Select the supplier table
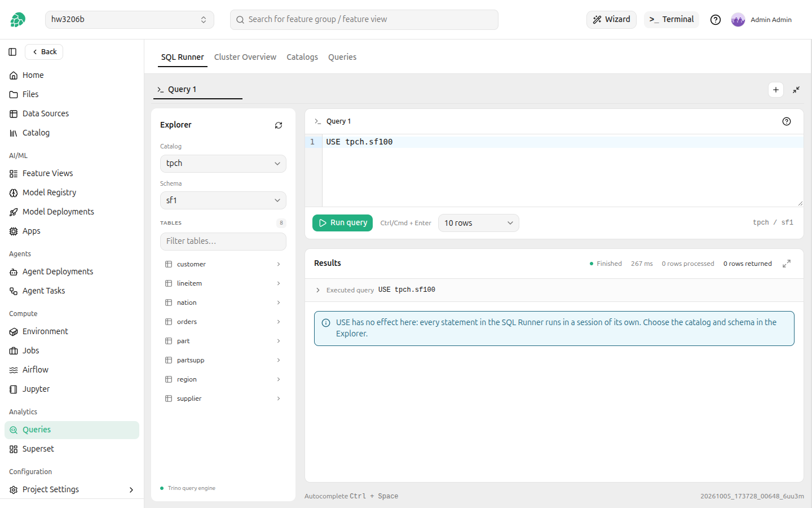Screen dimensions: 812x508 (x=223, y=398)
